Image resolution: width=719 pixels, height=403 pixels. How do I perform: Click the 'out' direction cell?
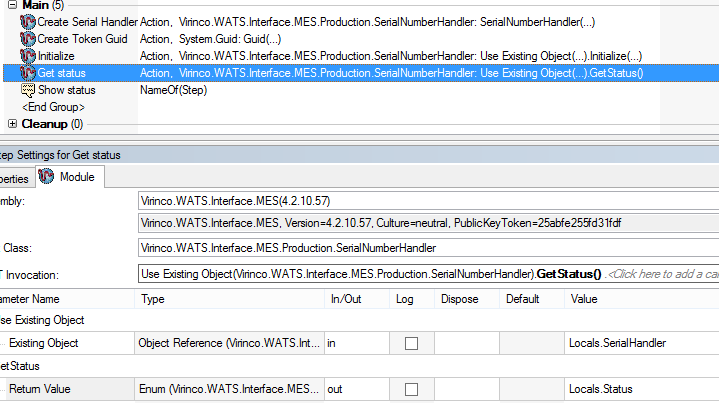point(357,389)
